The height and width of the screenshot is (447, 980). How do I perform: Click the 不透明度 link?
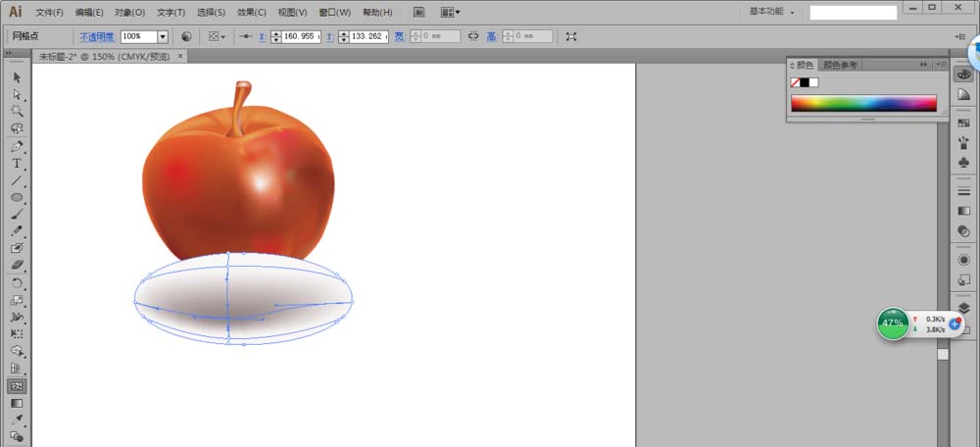(96, 36)
